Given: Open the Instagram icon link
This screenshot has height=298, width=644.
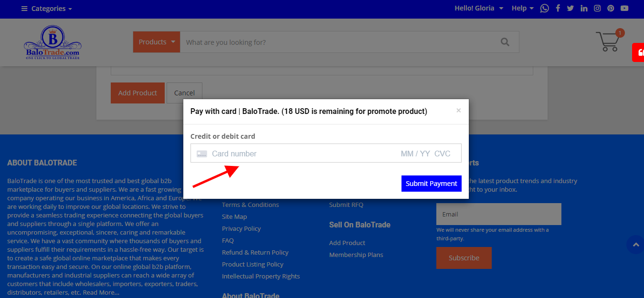Looking at the screenshot, I should (x=597, y=8).
